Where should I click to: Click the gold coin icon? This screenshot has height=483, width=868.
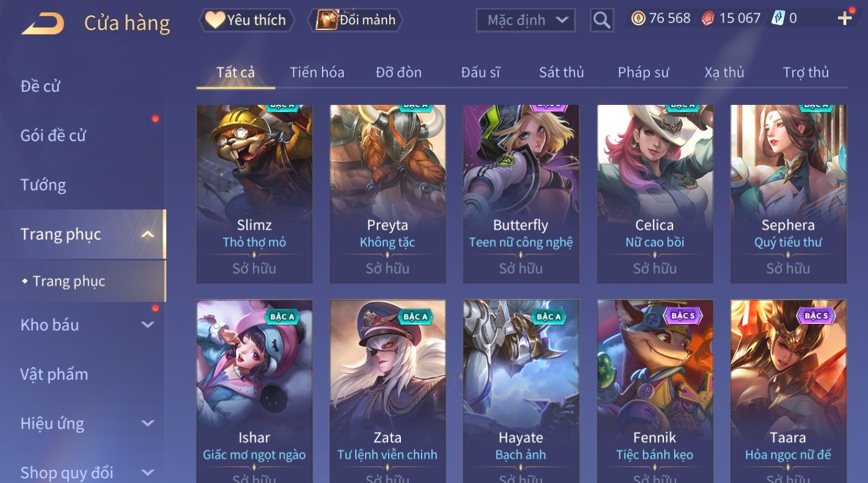point(638,18)
